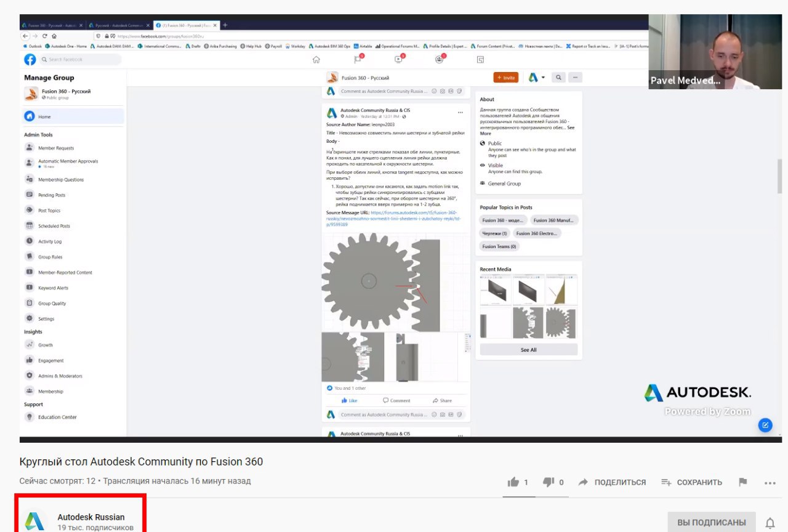Click the Member-Reported Content icon

pos(29,272)
